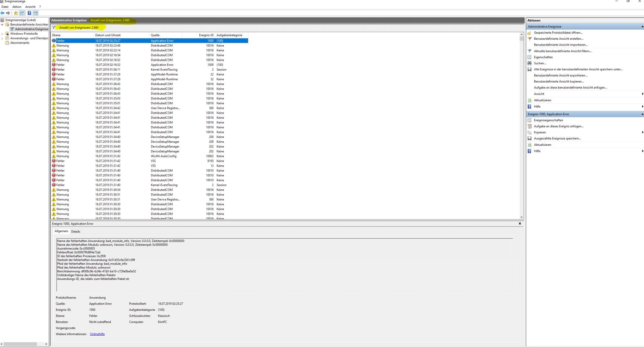The width and height of the screenshot is (644, 347).
Task: Open the Aktion menu
Action: coord(17,7)
